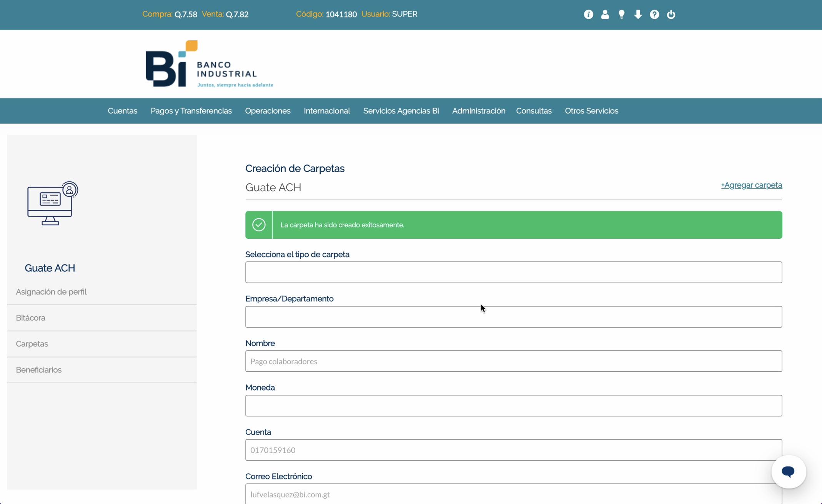Click the +Agregar carpeta link
The width and height of the screenshot is (822, 504).
(751, 185)
